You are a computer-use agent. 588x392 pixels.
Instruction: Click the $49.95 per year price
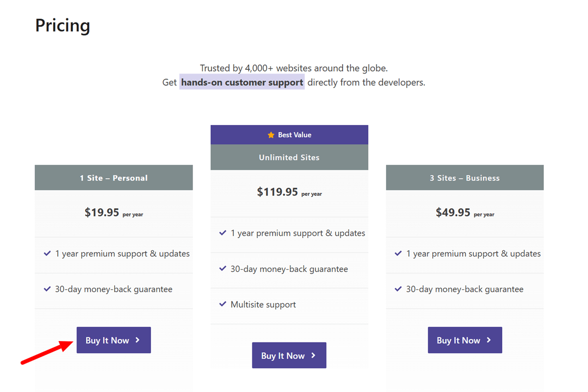[465, 213]
